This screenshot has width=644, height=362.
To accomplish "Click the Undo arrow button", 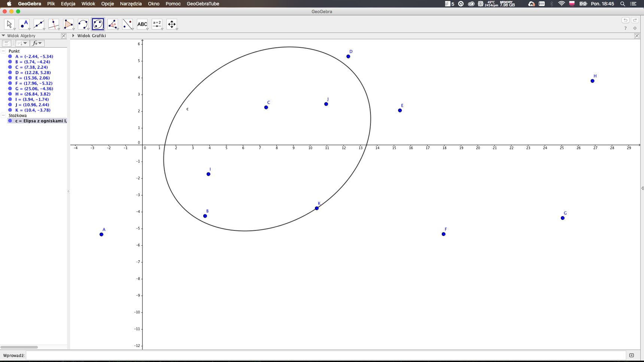I will (x=625, y=20).
